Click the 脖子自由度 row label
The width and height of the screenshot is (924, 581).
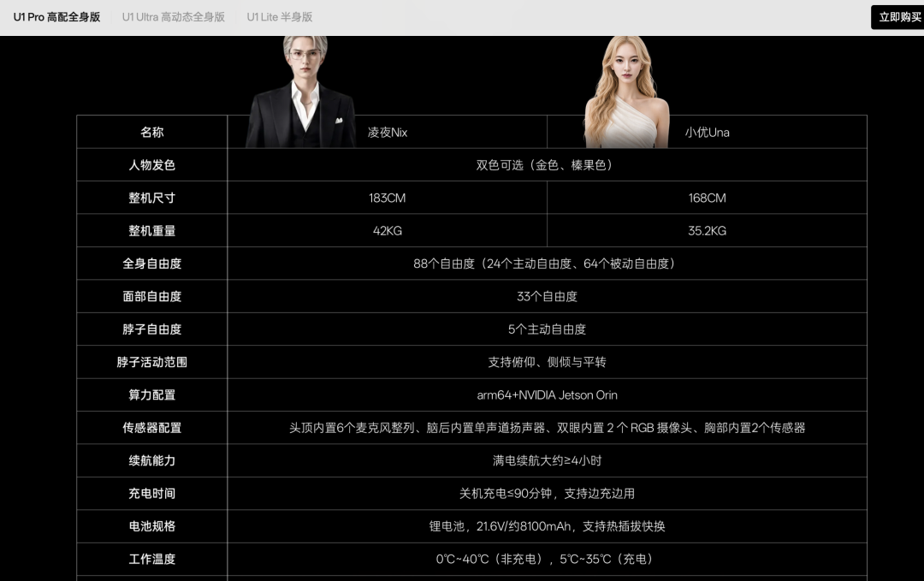[x=152, y=329]
